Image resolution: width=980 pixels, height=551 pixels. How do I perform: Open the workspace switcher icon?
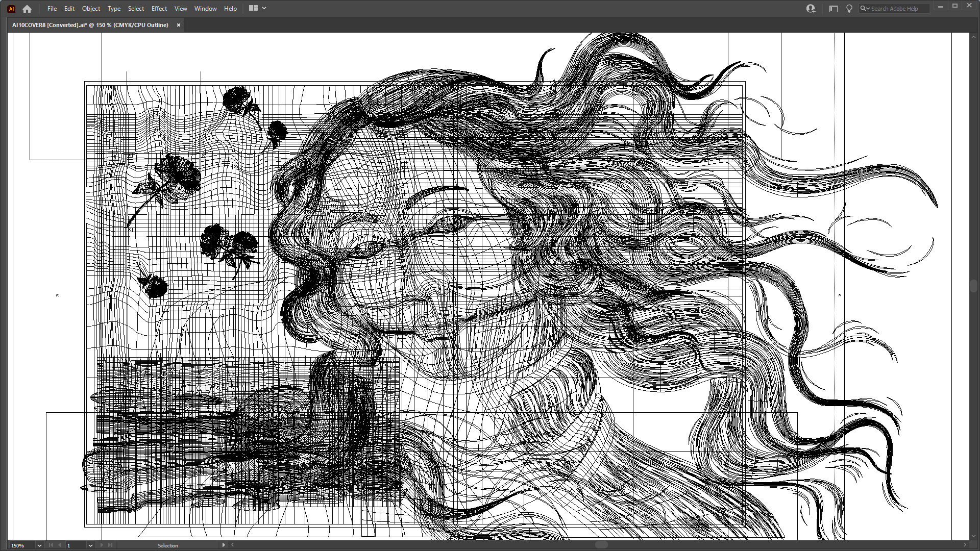point(834,9)
